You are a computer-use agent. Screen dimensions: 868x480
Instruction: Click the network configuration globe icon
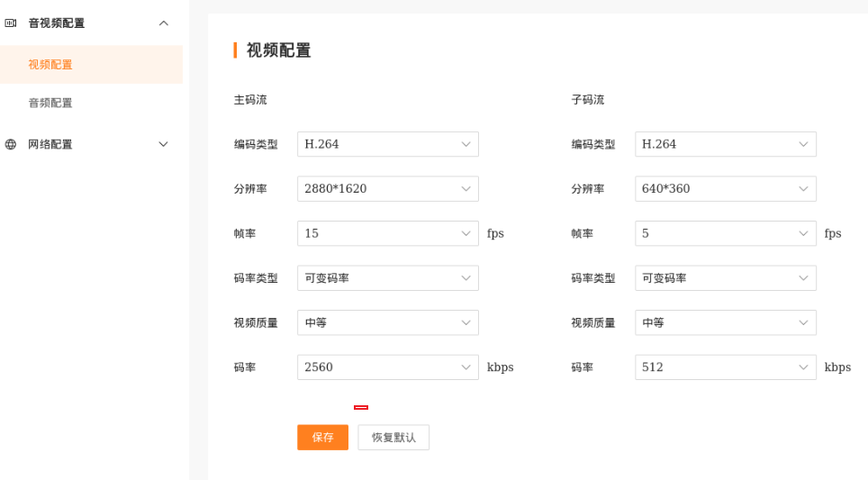(11, 144)
